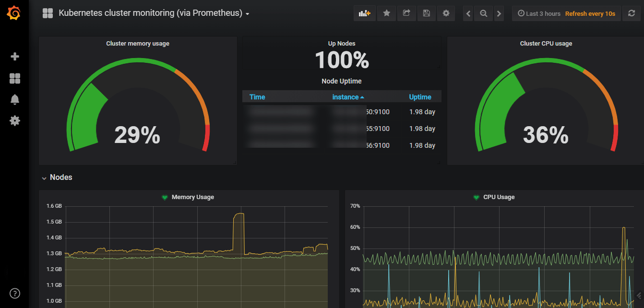Open the dashboard title dropdown
The image size is (644, 308).
[x=247, y=13]
